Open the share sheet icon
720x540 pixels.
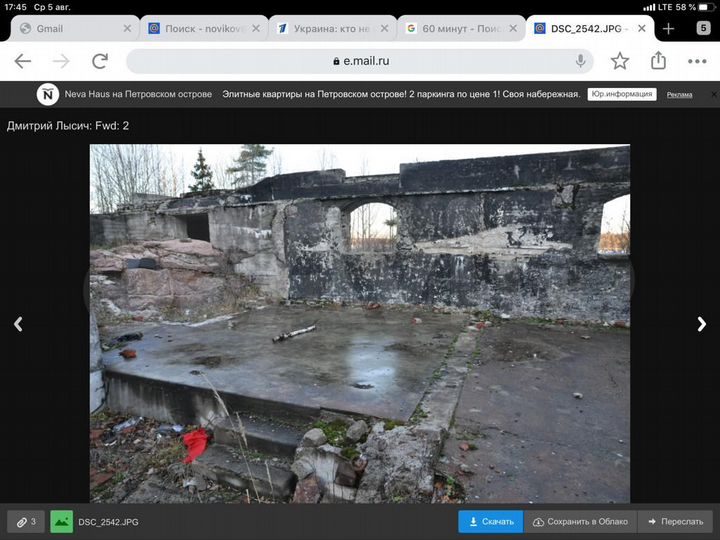(658, 60)
